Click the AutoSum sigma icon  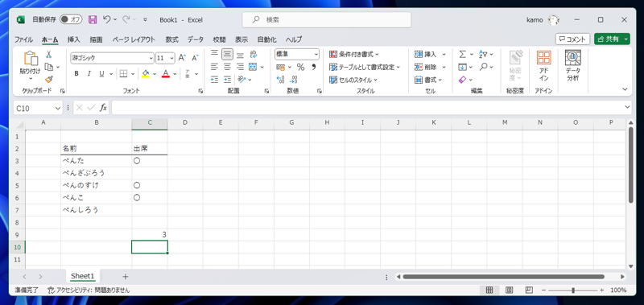(x=462, y=54)
